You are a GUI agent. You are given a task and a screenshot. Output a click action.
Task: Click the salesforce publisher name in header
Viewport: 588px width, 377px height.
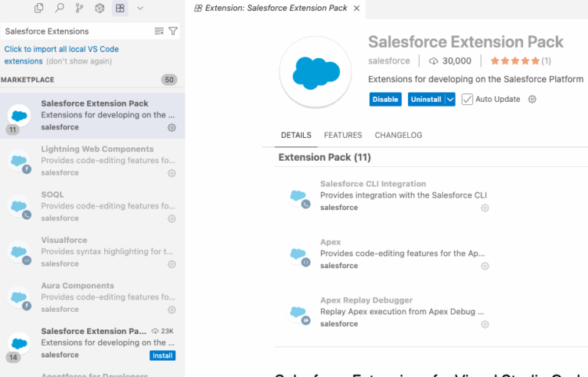coord(389,61)
